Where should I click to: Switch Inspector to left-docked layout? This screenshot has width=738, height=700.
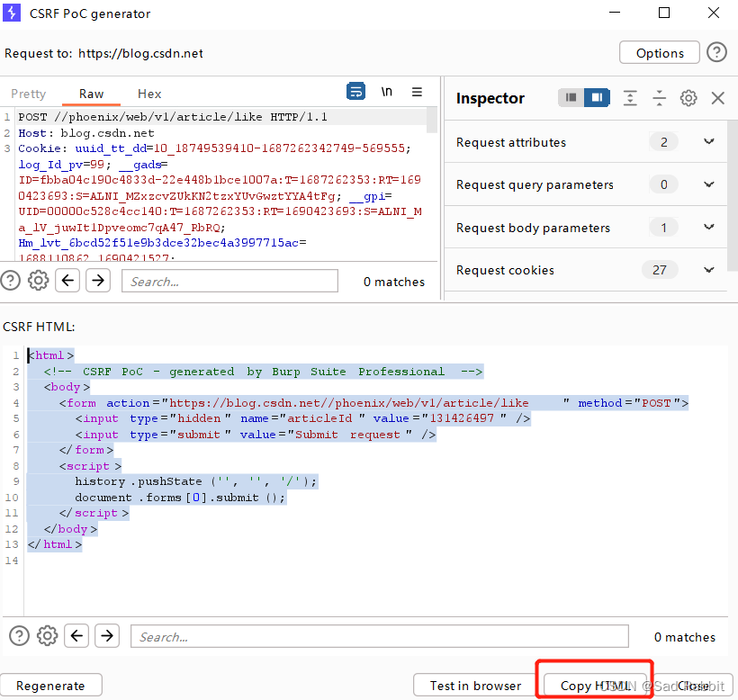click(571, 98)
